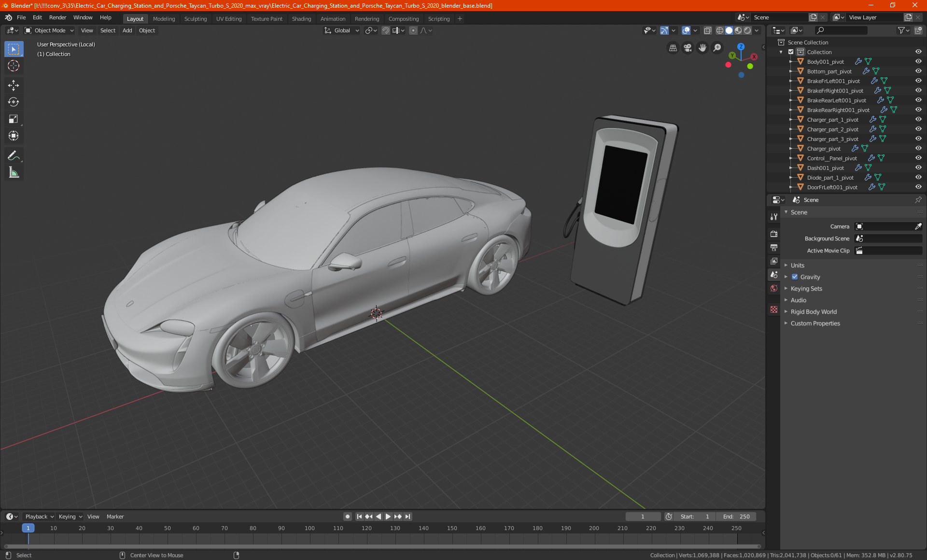This screenshot has width=927, height=560.
Task: Open the World properties tab
Action: point(774,288)
